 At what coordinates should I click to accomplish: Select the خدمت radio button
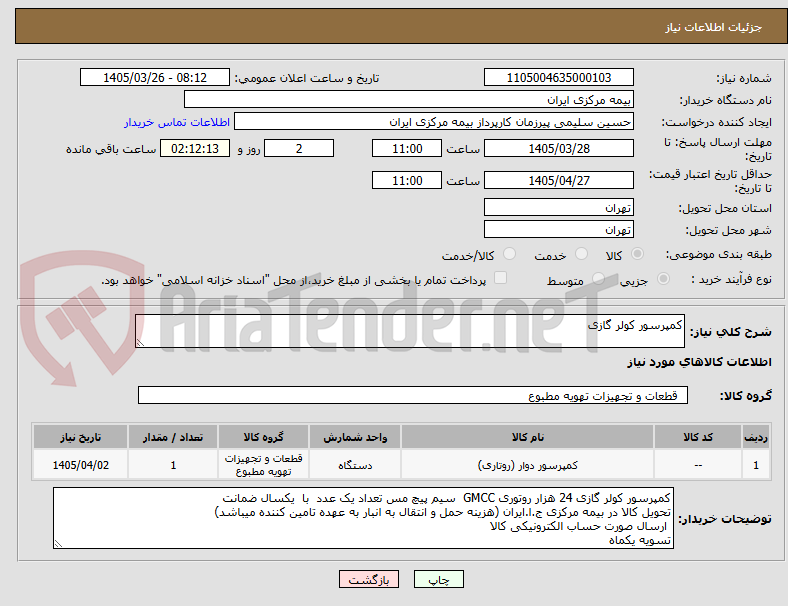point(581,254)
